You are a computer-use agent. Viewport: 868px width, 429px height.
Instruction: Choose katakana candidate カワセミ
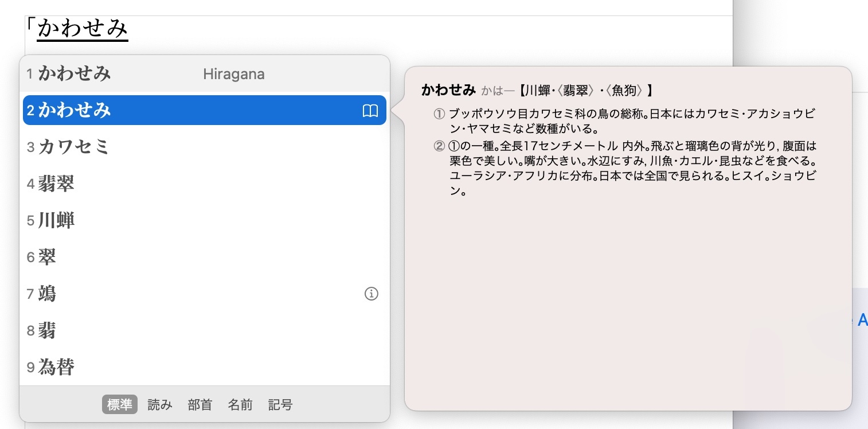(73, 147)
